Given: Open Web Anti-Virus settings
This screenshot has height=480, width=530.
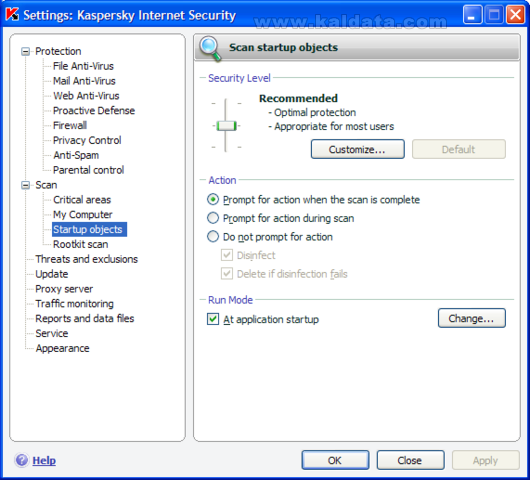Looking at the screenshot, I should 86,96.
